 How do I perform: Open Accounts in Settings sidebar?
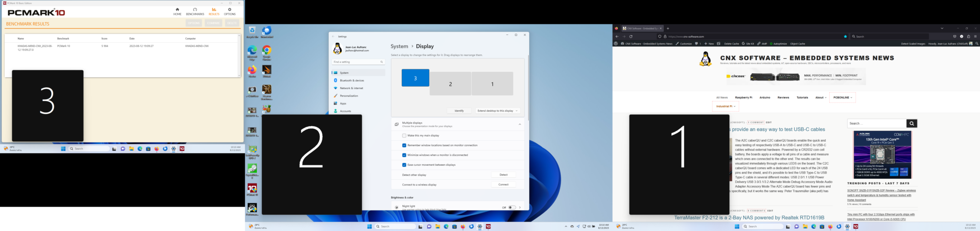pyautogui.click(x=358, y=111)
